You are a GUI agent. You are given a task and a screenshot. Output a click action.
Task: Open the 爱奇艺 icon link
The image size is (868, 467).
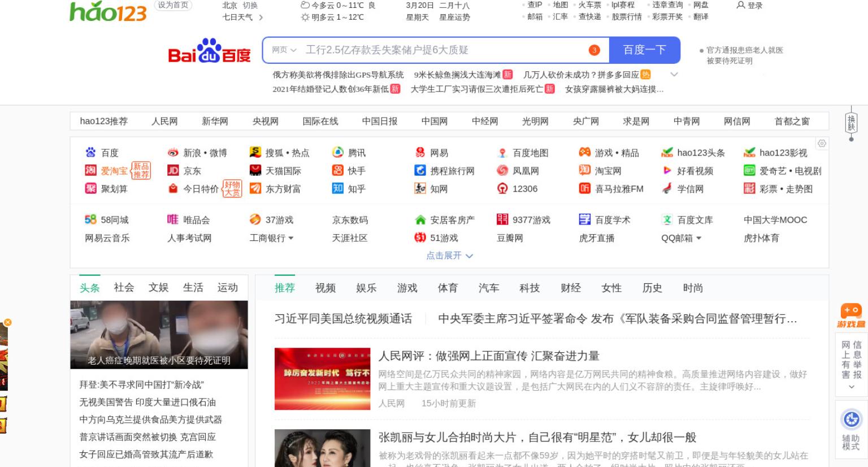(x=749, y=171)
